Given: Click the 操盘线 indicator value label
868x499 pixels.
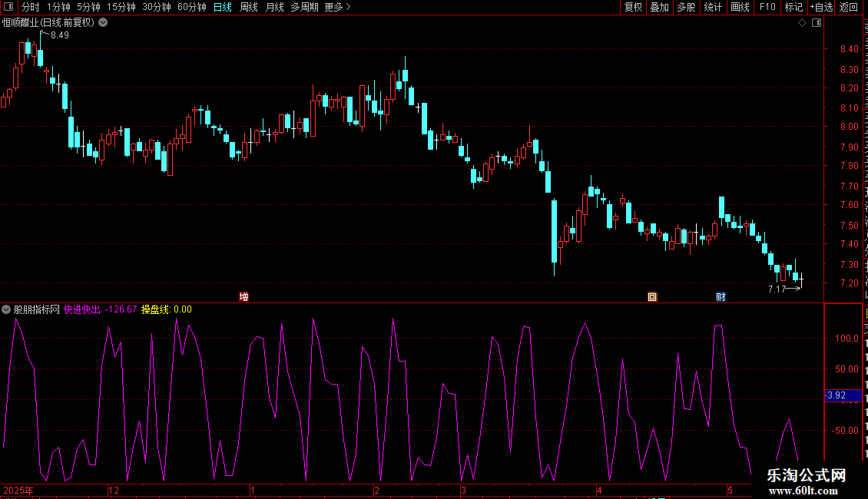Looking at the screenshot, I should [x=167, y=310].
